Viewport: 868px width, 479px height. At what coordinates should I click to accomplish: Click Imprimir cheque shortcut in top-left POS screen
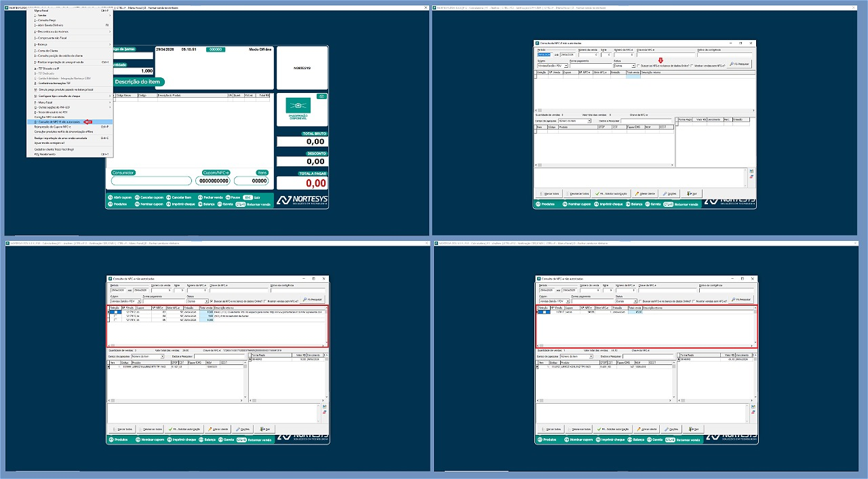pos(180,204)
